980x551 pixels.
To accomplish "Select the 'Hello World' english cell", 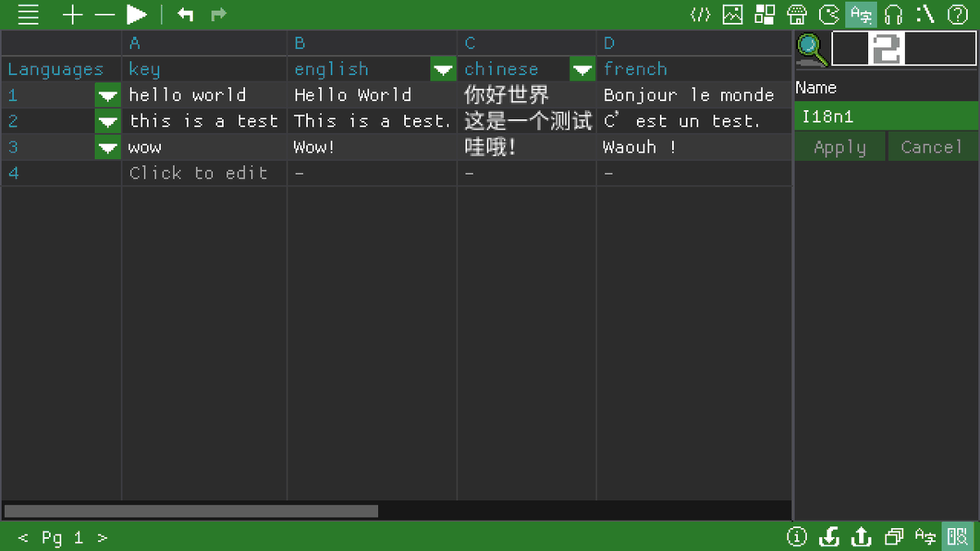I will (372, 95).
